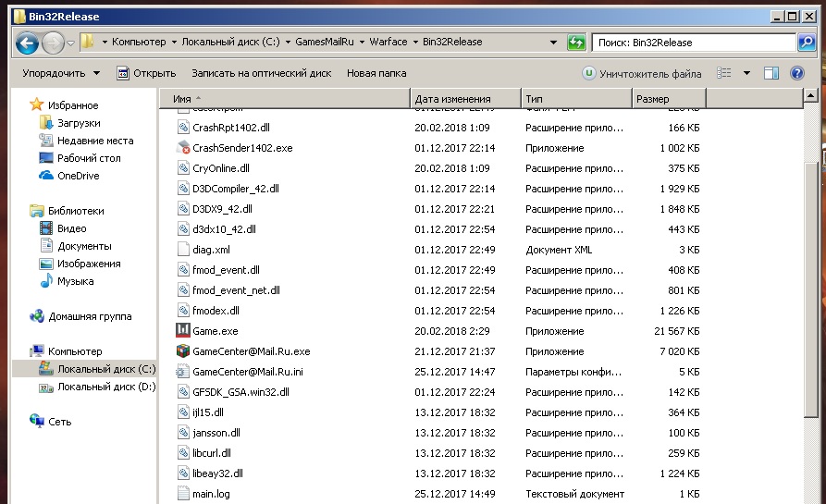Select the file name ijl15.dll
The height and width of the screenshot is (504, 826).
click(208, 412)
